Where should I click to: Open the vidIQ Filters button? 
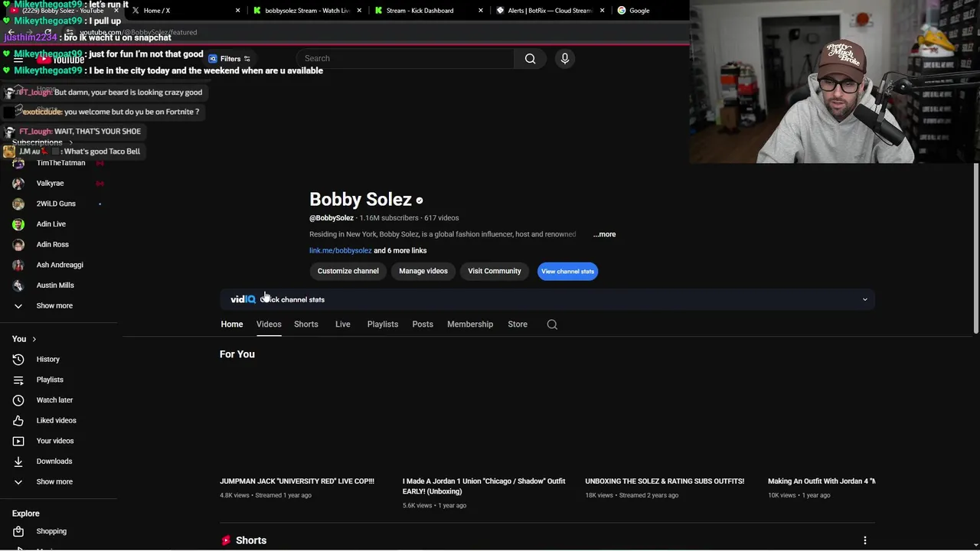(230, 59)
